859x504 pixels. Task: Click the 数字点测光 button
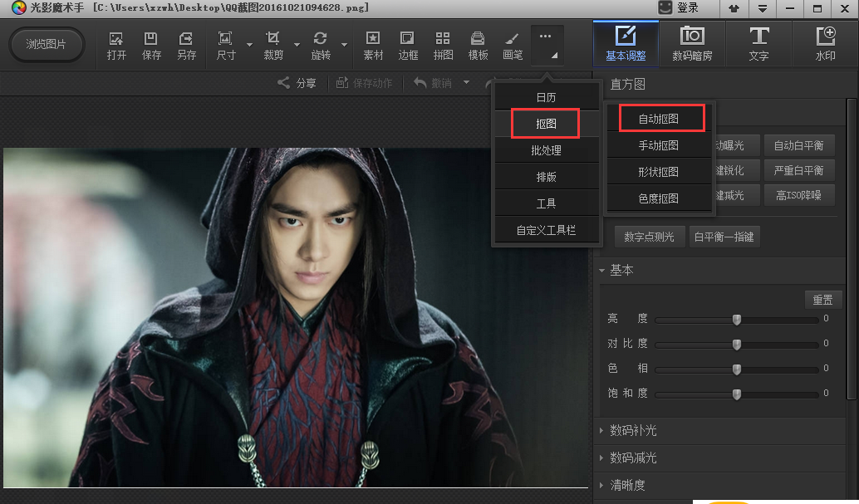(649, 236)
